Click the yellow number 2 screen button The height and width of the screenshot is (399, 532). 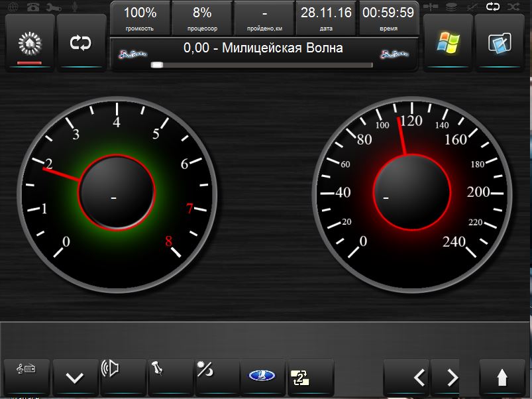pos(310,376)
